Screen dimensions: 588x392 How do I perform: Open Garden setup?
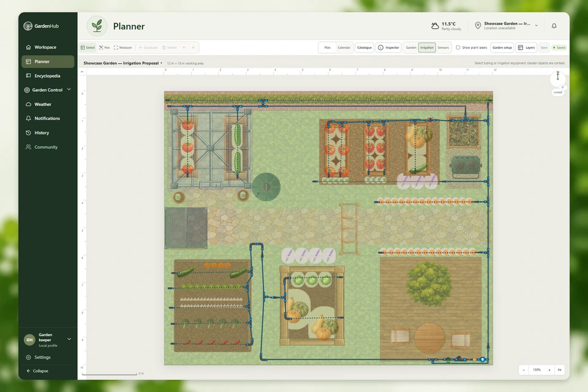[502, 48]
